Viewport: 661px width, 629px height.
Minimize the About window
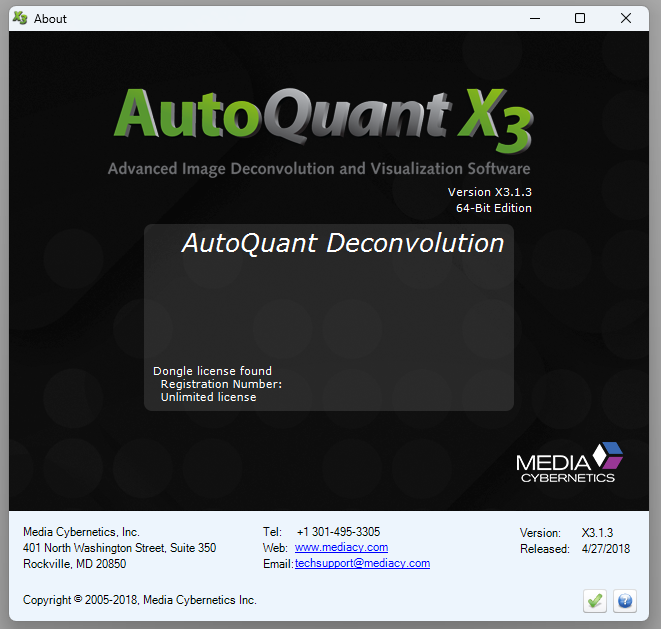(535, 18)
